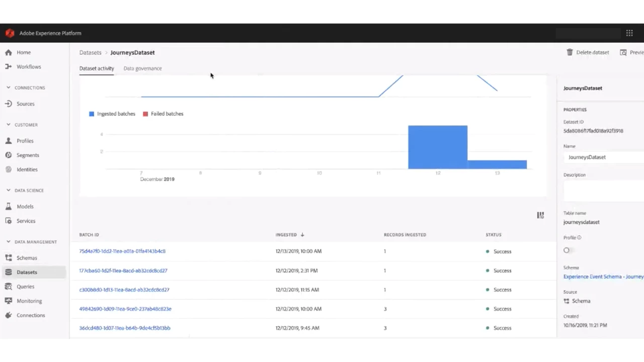The height and width of the screenshot is (362, 644).
Task: Open Segments from the sidebar
Action: (28, 155)
